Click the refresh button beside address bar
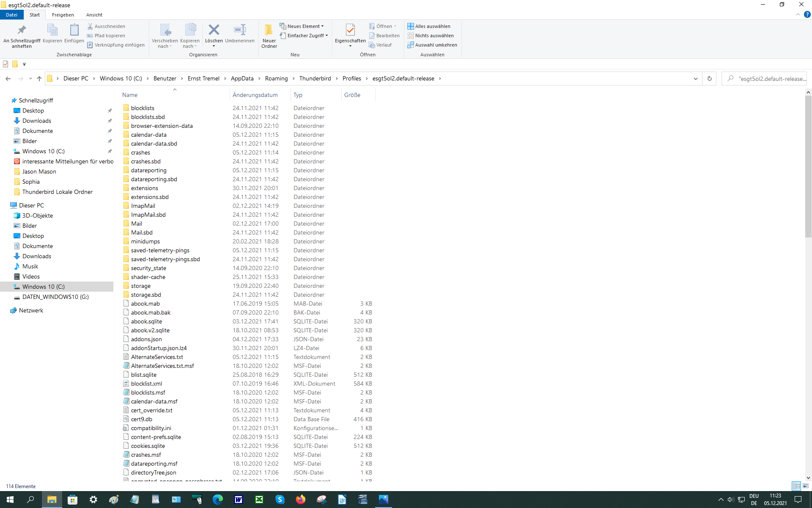Image resolution: width=812 pixels, height=508 pixels. 710,78
